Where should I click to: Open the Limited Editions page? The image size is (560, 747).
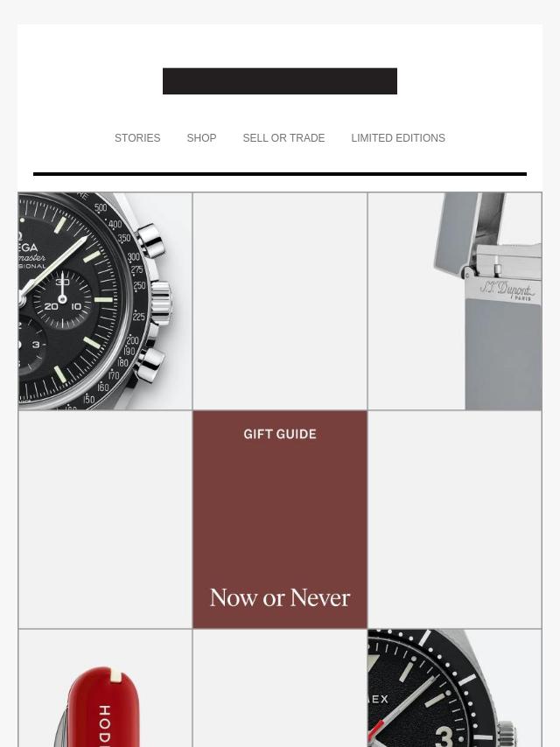398,138
